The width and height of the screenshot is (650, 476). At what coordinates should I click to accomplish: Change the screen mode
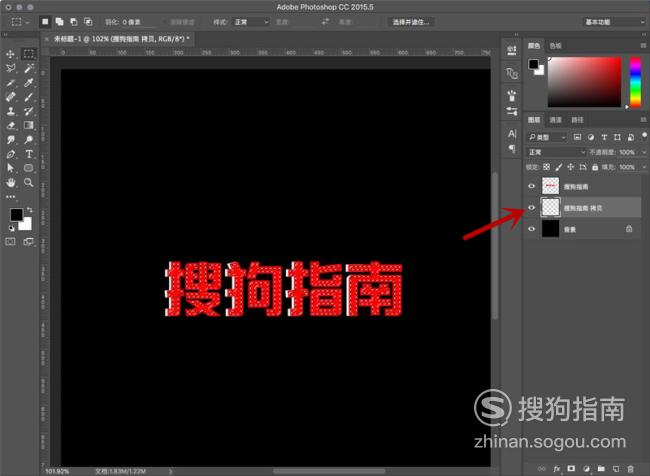click(29, 241)
